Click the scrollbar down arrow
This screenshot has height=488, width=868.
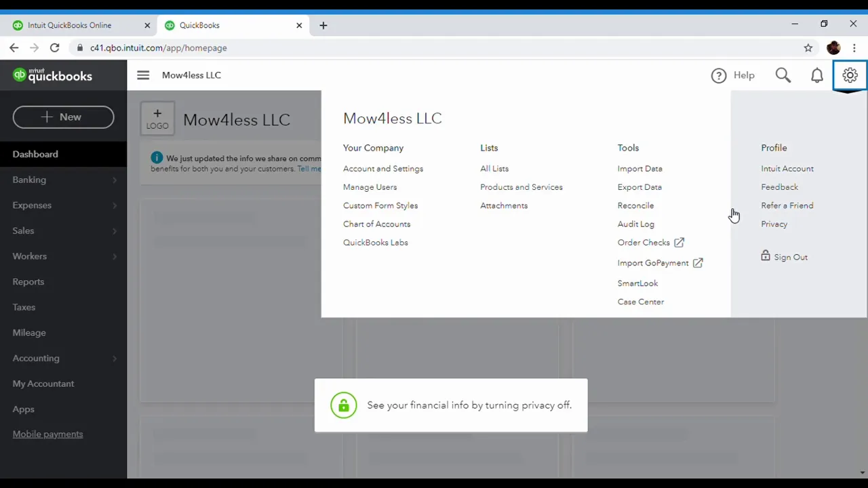click(x=863, y=473)
